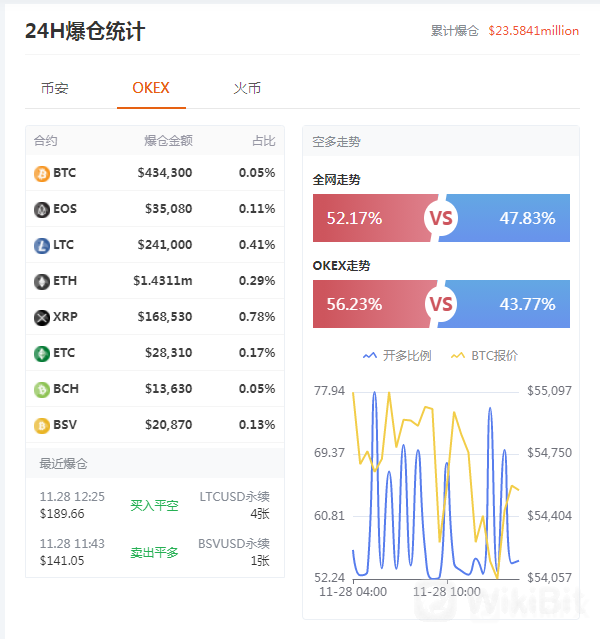Click the EOS share 0.11%
Image resolution: width=600 pixels, height=639 pixels.
pos(257,209)
